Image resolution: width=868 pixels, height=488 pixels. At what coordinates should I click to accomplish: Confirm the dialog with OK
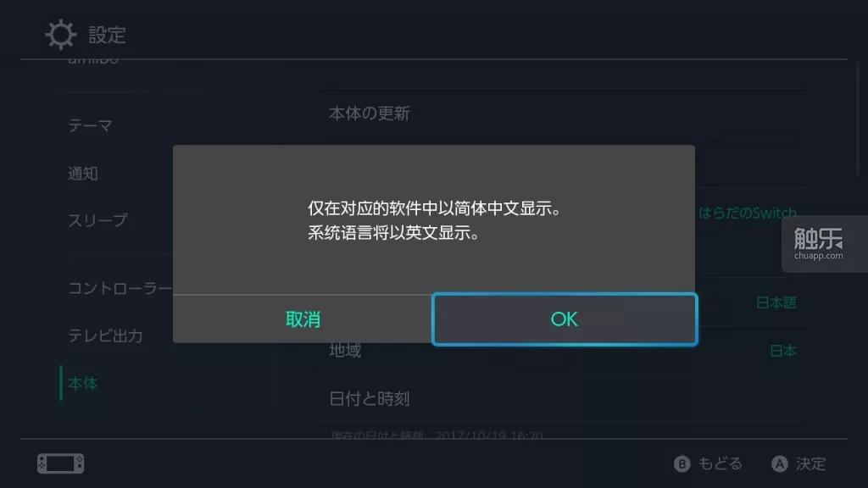564,319
